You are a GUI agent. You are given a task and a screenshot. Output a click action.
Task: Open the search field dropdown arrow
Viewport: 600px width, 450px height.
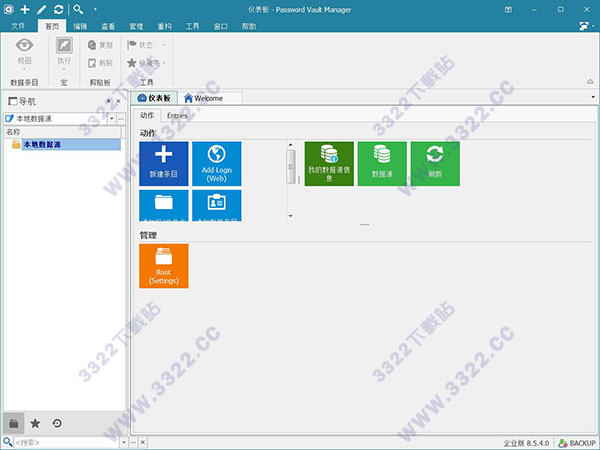click(x=124, y=443)
